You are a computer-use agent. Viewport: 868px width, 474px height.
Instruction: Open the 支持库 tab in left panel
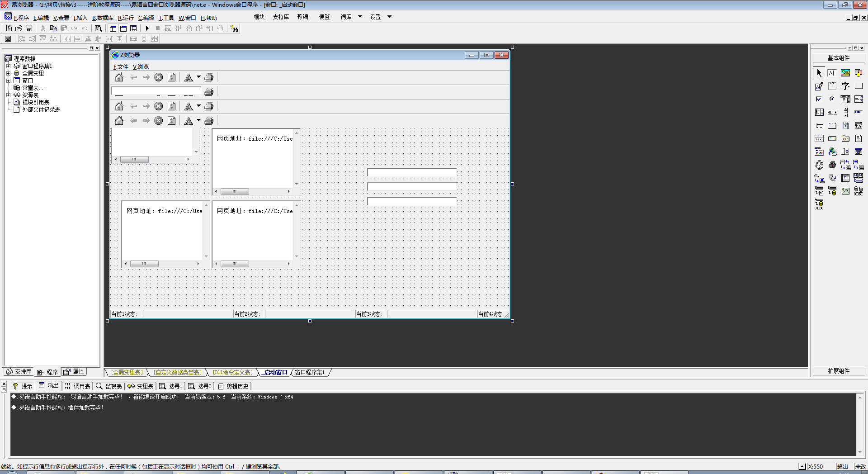(x=19, y=372)
